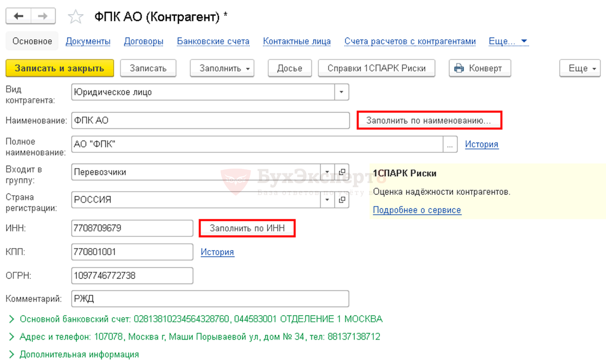Viewport: 606px width, 364px height.
Task: Click into the Комментарий input field
Action: pyautogui.click(x=210, y=299)
